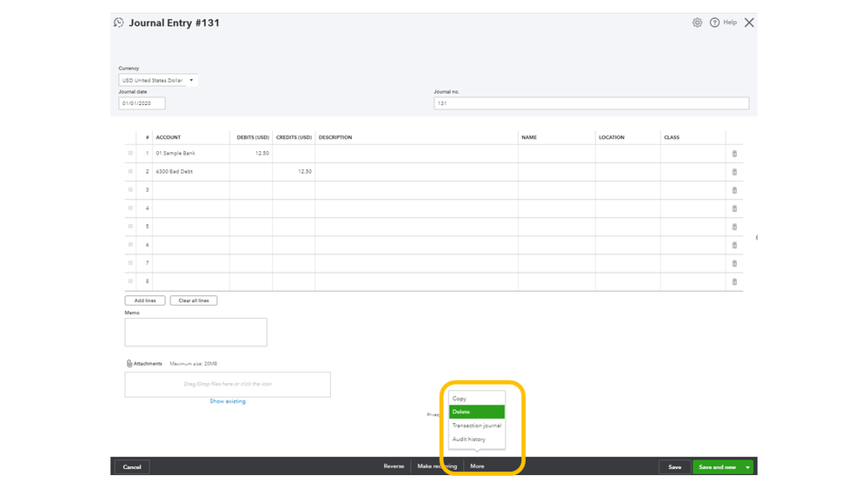This screenshot has height=488, width=868.
Task: Click the Show existing link
Action: (228, 401)
